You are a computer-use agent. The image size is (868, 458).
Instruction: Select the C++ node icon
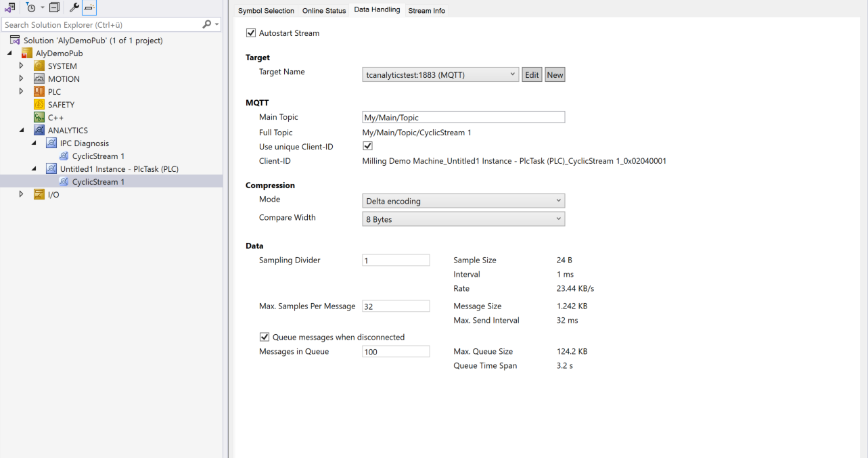click(37, 117)
